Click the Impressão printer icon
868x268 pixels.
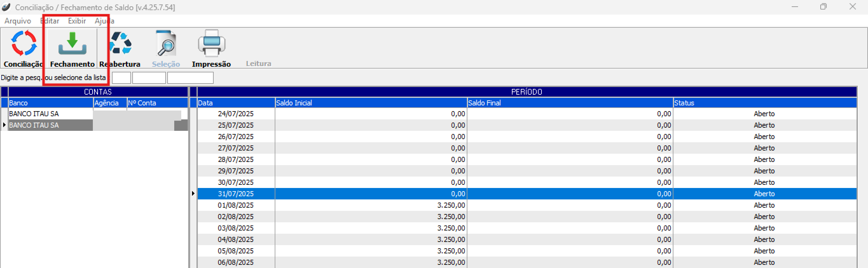coord(211,44)
